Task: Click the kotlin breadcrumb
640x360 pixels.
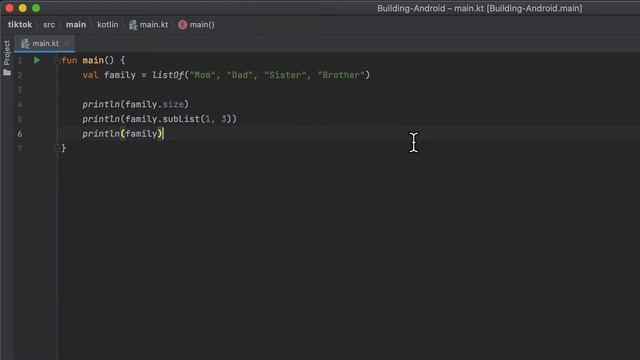Action: pos(108,24)
